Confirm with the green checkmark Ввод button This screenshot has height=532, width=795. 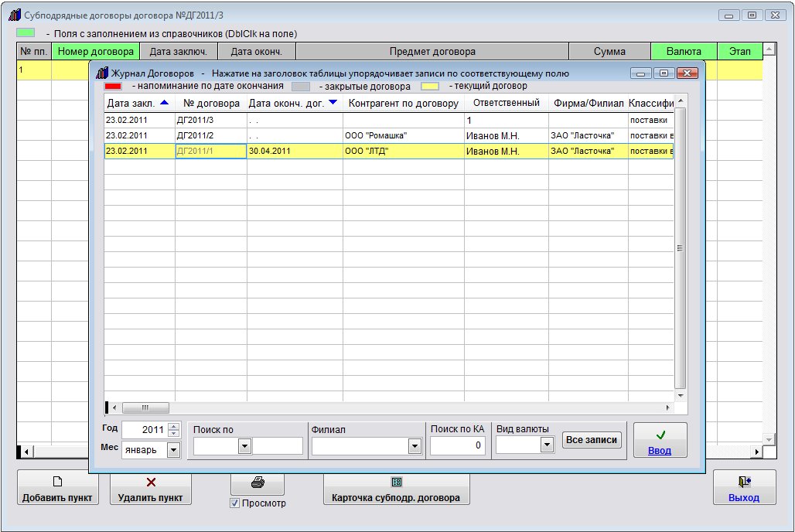(660, 440)
